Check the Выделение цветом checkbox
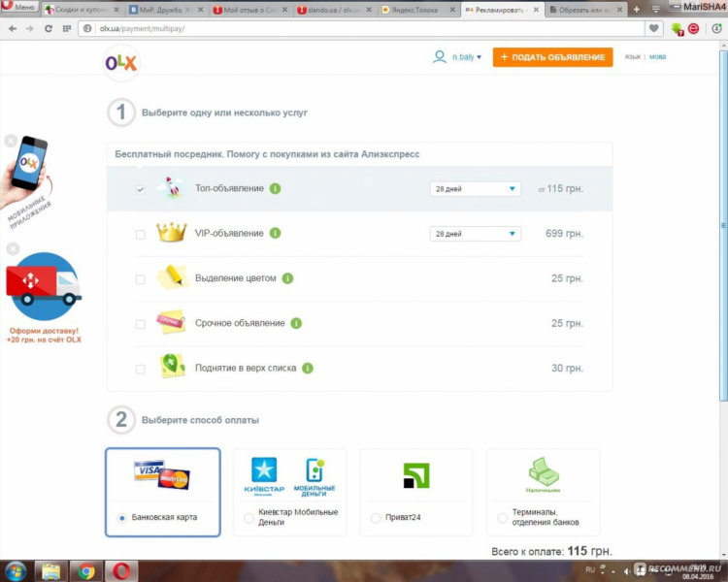Viewport: 728px width, 582px height. point(140,279)
